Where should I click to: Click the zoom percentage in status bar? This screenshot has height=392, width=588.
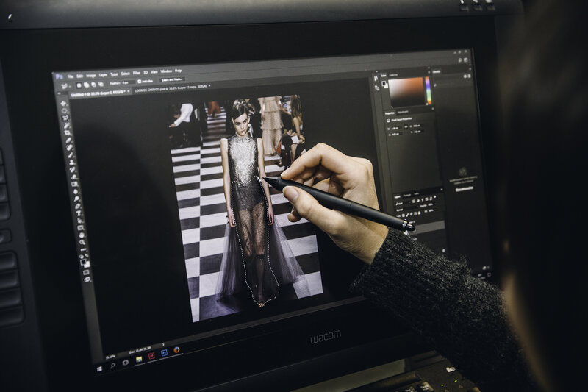(111, 357)
